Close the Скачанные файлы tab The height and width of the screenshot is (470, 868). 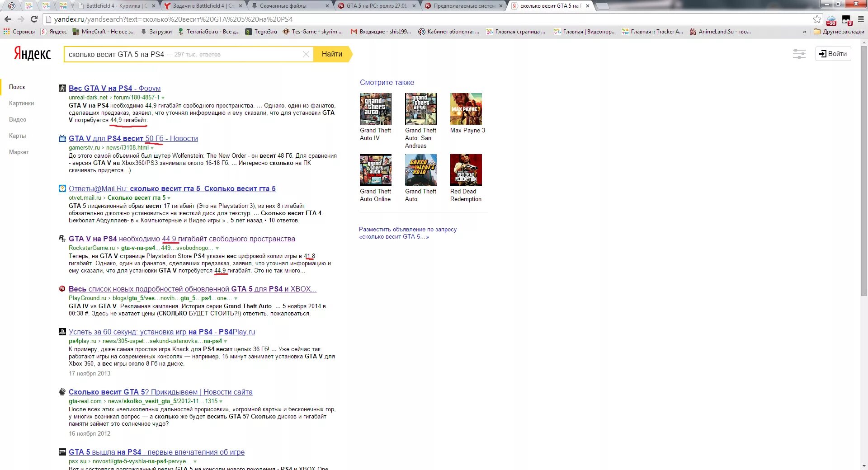pos(327,6)
